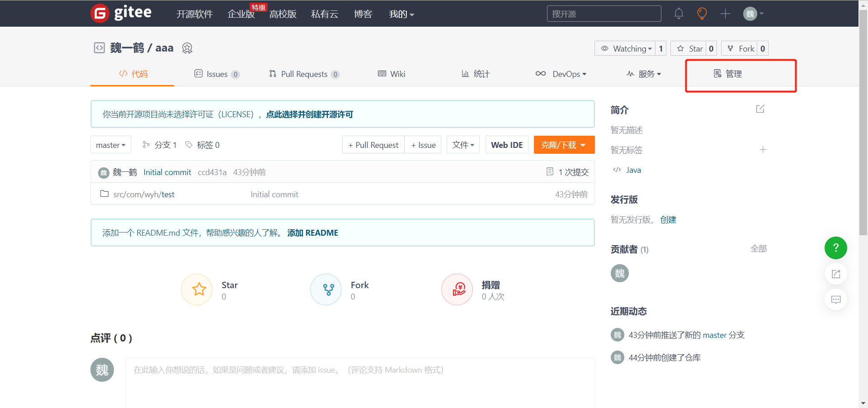This screenshot has width=868, height=408.
Task: Edit the 简介 description with pencil icon
Action: coord(760,109)
